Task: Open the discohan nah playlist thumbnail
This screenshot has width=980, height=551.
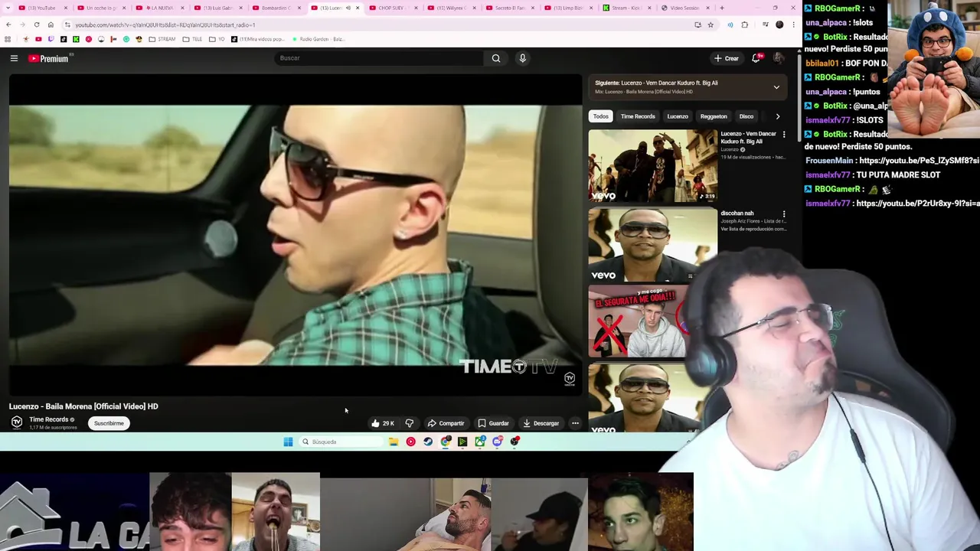Action: pyautogui.click(x=653, y=245)
